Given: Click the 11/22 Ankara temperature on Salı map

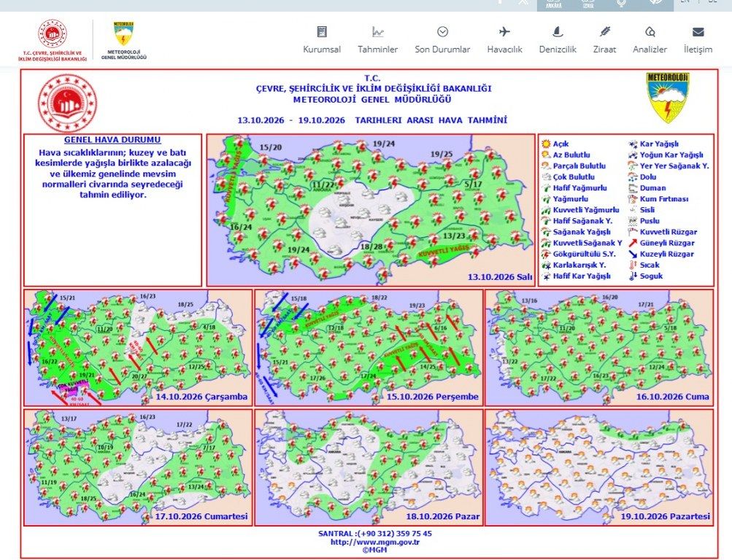Looking at the screenshot, I should (x=323, y=184).
